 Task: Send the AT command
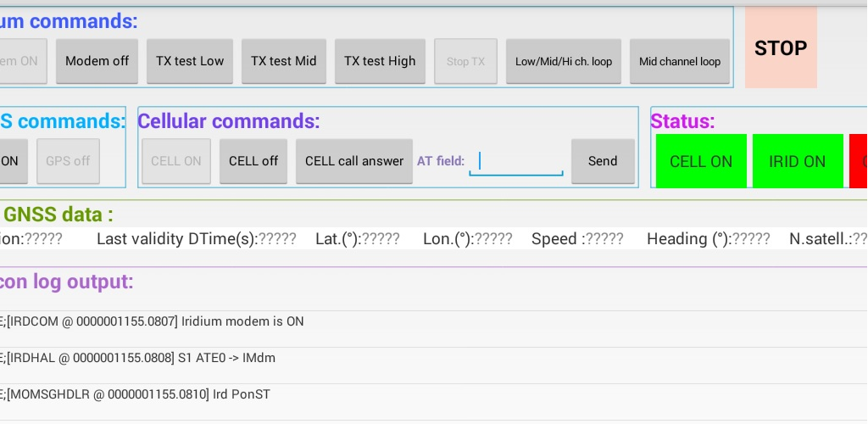[603, 161]
